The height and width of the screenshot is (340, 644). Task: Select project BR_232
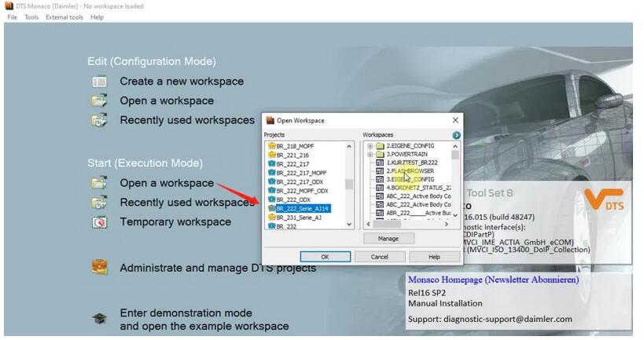[x=286, y=226]
